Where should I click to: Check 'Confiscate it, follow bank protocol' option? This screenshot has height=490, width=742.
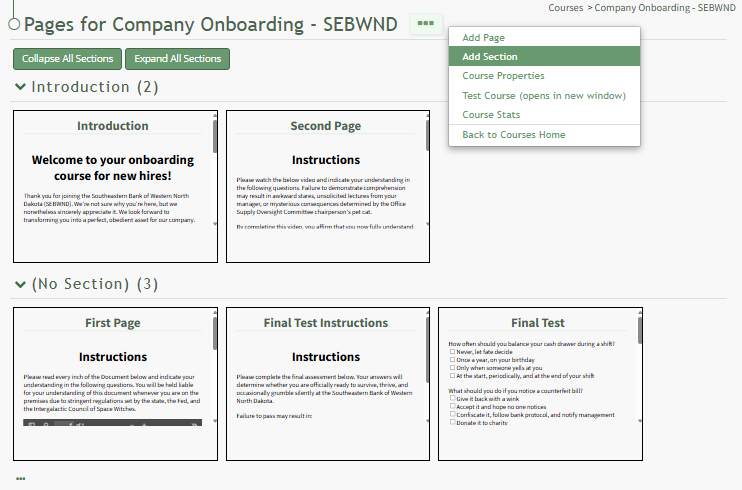point(452,414)
